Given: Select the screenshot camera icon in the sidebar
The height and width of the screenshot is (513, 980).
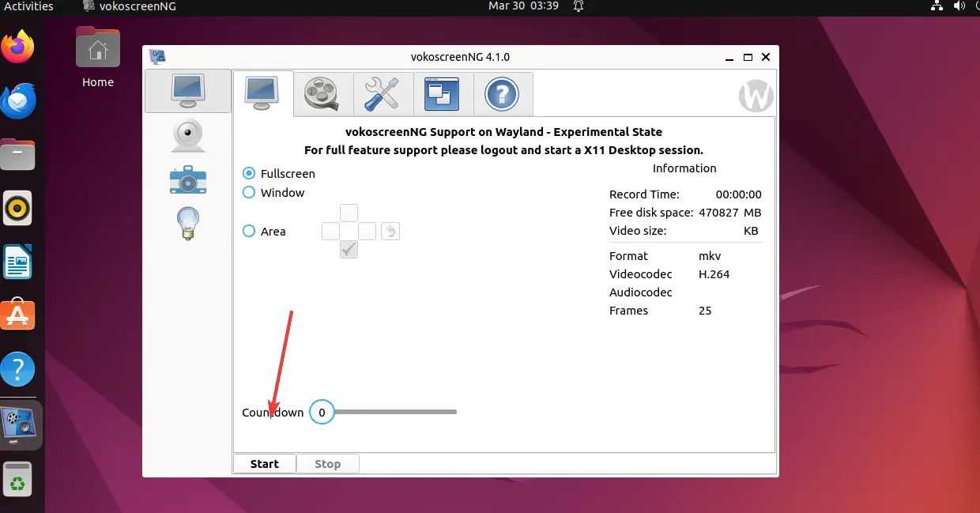Looking at the screenshot, I should [187, 179].
